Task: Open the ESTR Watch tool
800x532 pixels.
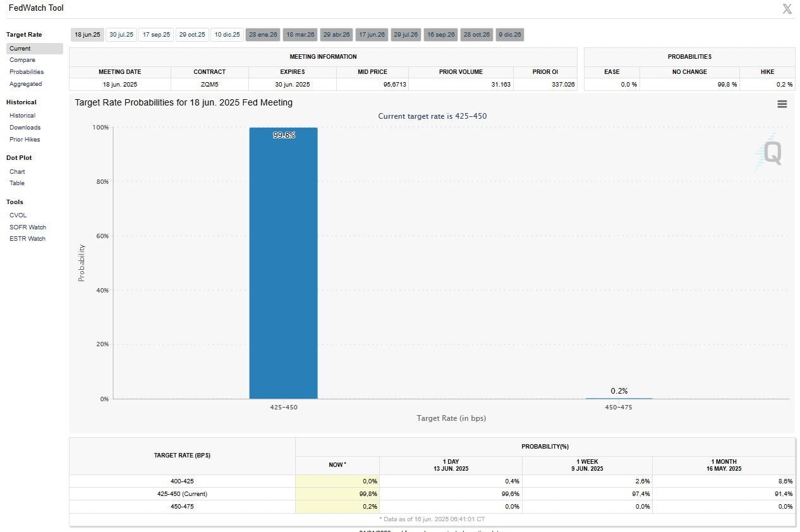Action: [x=27, y=239]
